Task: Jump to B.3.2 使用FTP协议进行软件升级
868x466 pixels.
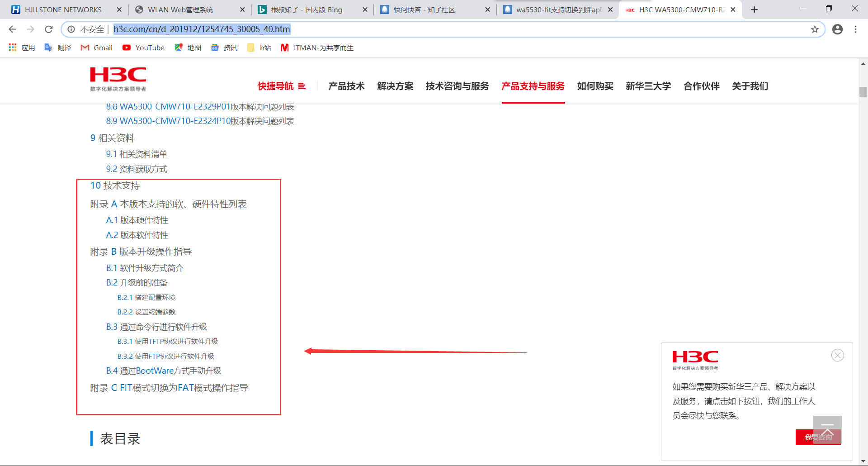Action: pos(165,357)
